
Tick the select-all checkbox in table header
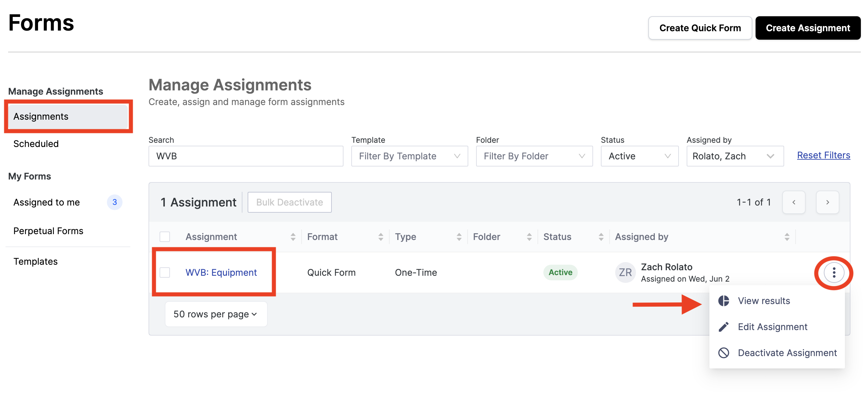[165, 237]
